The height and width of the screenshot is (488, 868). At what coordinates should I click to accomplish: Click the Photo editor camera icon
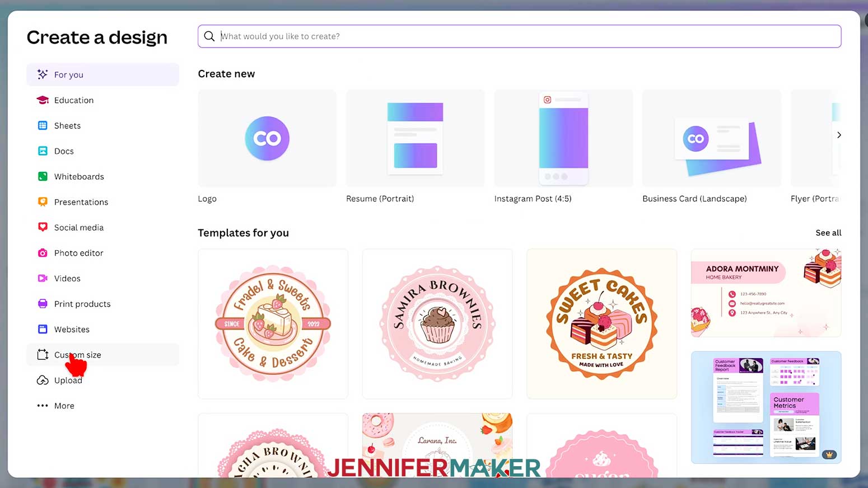tap(43, 253)
